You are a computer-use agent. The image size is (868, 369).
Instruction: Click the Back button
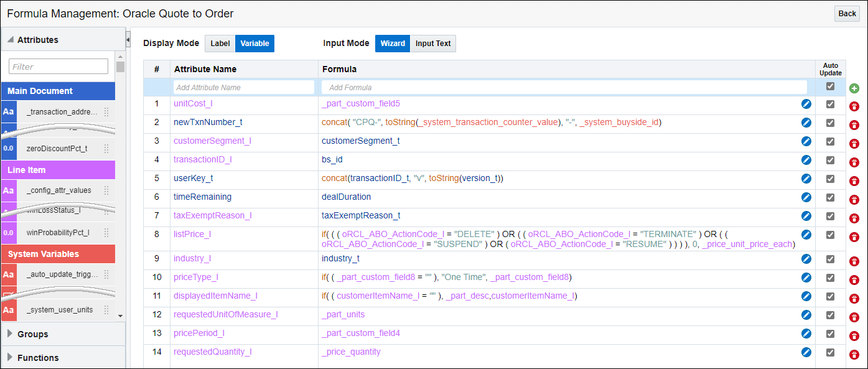846,14
